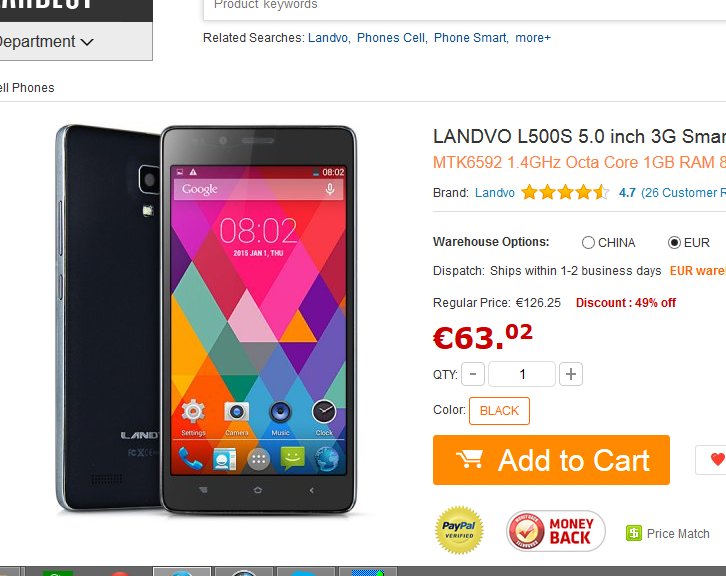Click the Product keywords search field
726x576 pixels.
(x=464, y=7)
